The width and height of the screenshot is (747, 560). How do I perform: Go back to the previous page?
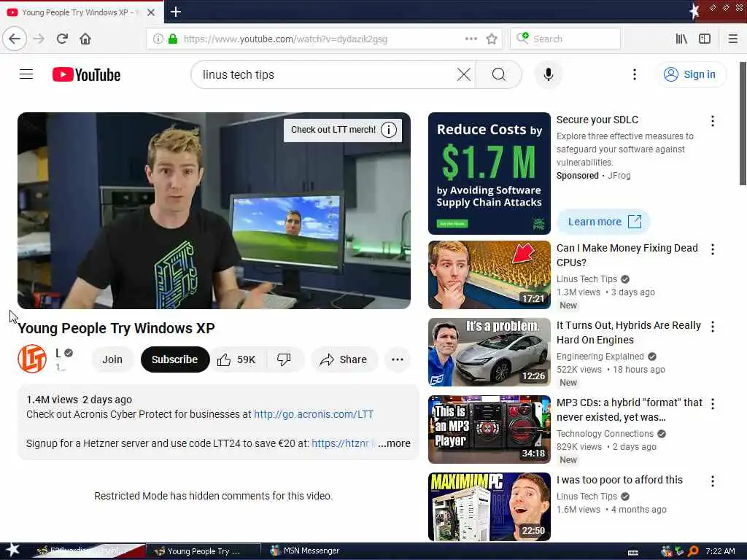point(15,39)
